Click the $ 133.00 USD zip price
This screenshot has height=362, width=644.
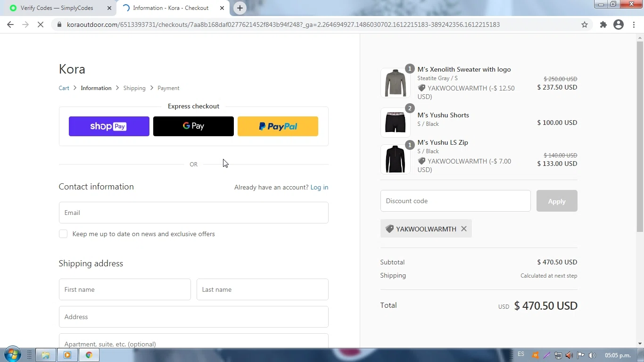557,164
